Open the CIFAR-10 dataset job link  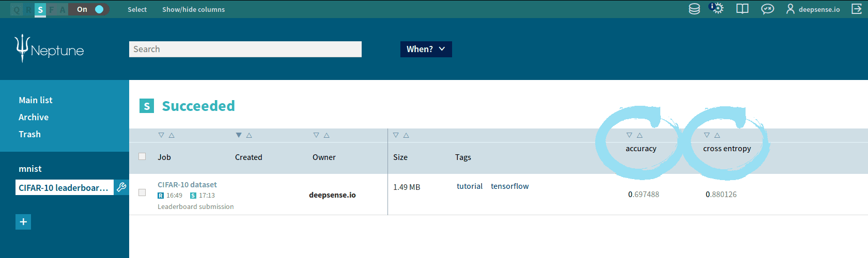click(187, 185)
